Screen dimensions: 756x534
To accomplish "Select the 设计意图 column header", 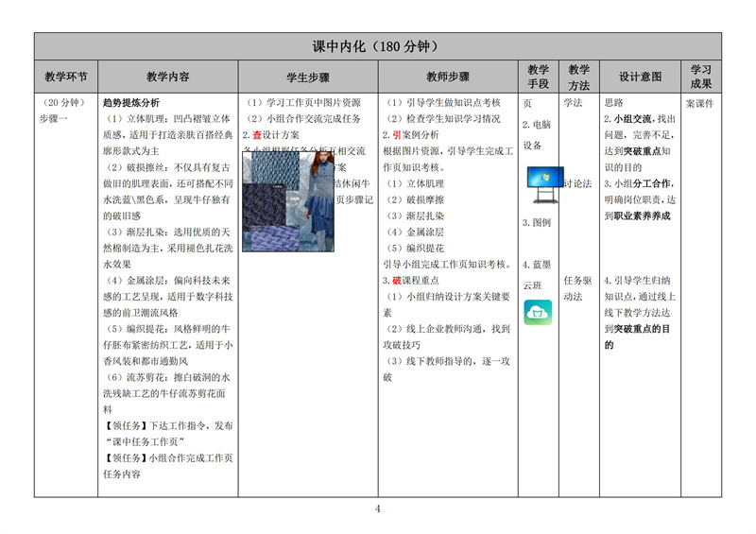I will pos(640,77).
